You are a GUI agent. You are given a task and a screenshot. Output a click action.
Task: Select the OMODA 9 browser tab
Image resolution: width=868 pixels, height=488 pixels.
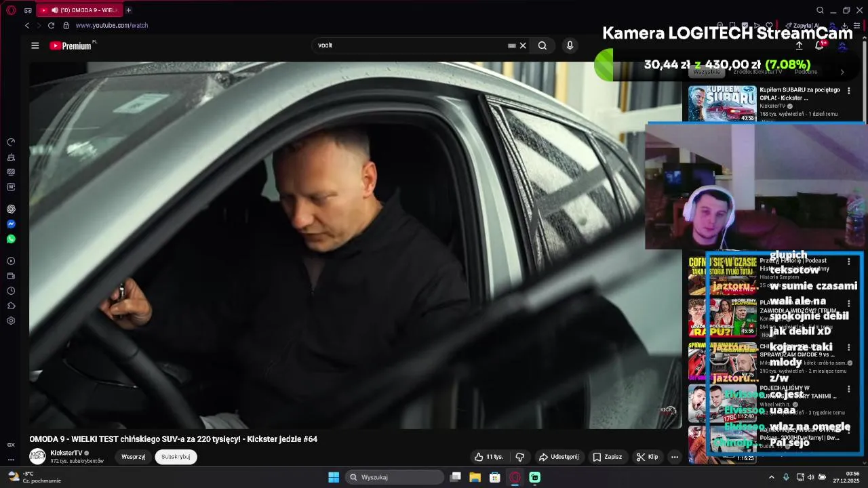78,10
